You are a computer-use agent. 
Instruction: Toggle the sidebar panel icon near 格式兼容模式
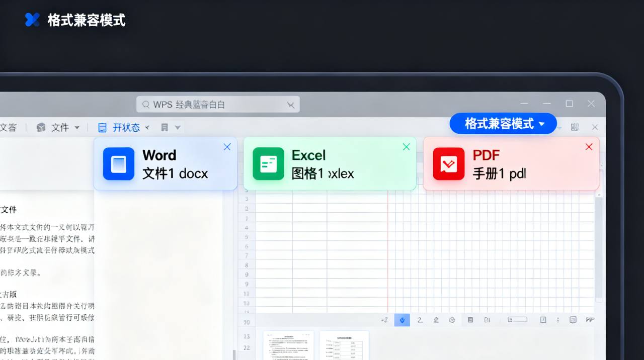point(575,127)
